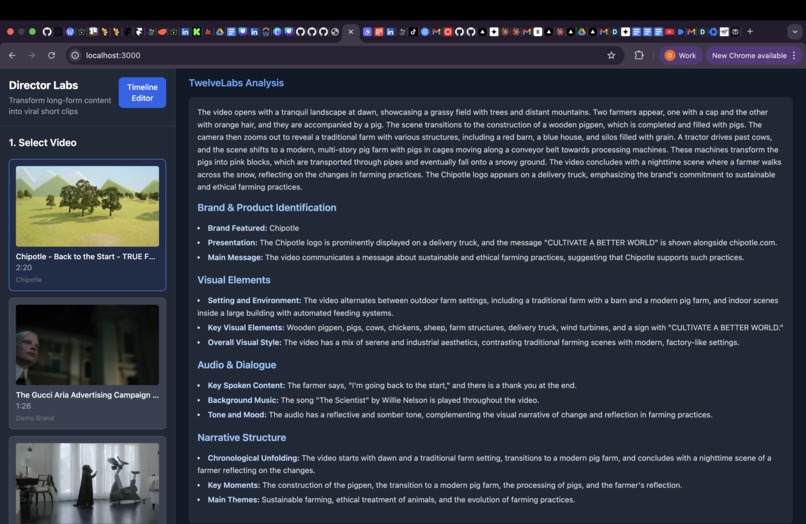The height and width of the screenshot is (524, 806).
Task: Click the Main Message: label
Action: [x=235, y=258]
